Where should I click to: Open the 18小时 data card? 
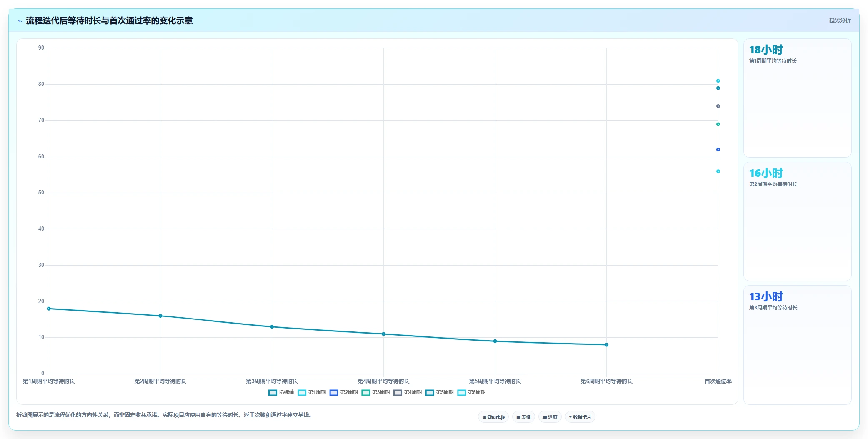(797, 98)
